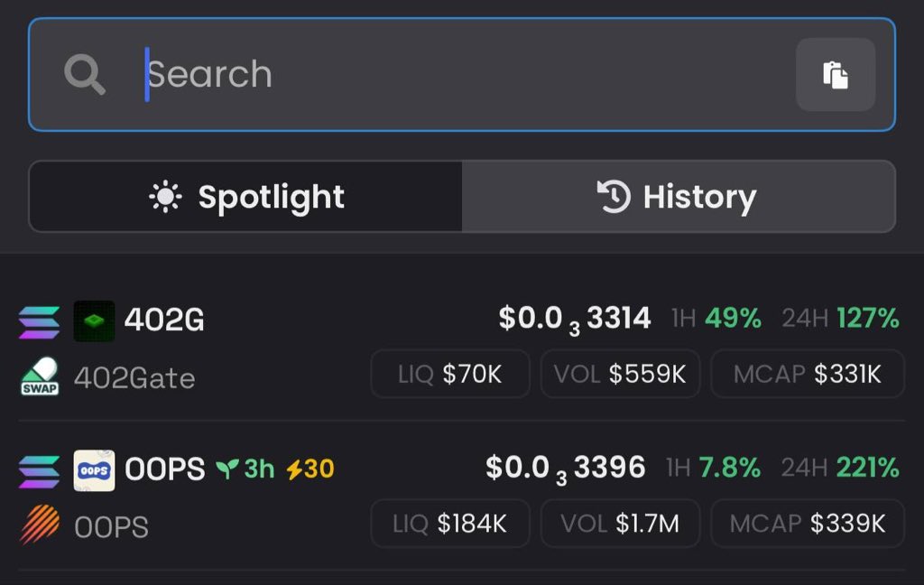Image resolution: width=924 pixels, height=585 pixels.
Task: Open the 402G token logo thumbnail
Action: coord(94,321)
